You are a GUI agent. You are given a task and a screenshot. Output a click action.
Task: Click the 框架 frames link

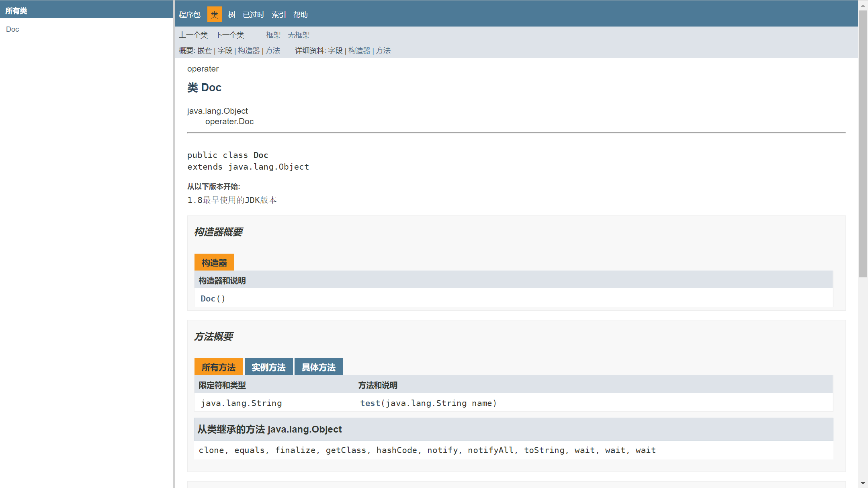pos(273,35)
